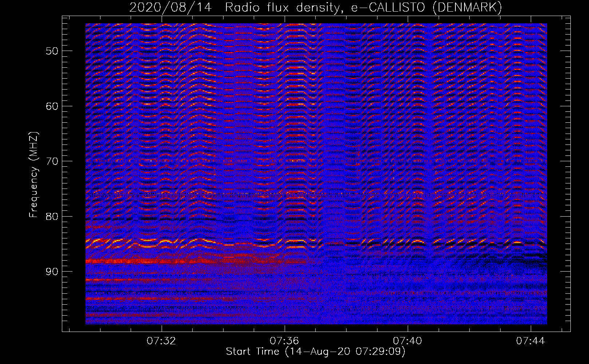The image size is (589, 364).
Task: Click the 50 MHz frequency tick label
Action: coord(52,51)
